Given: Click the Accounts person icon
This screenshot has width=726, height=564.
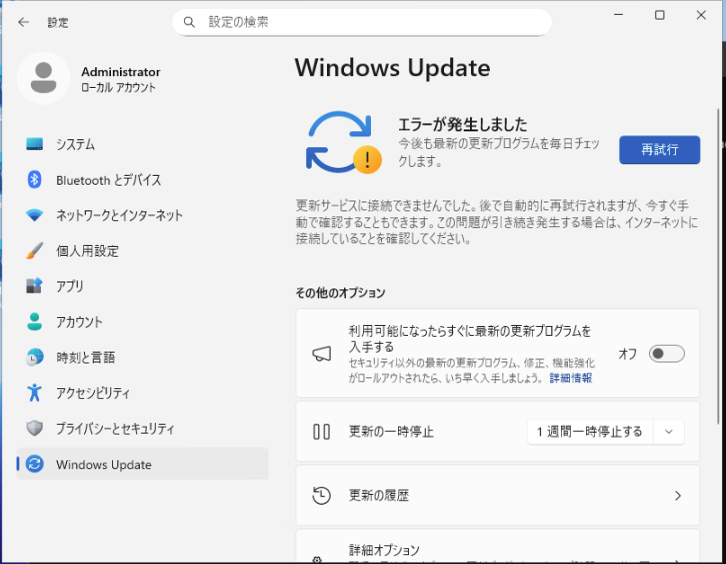Looking at the screenshot, I should (x=35, y=322).
